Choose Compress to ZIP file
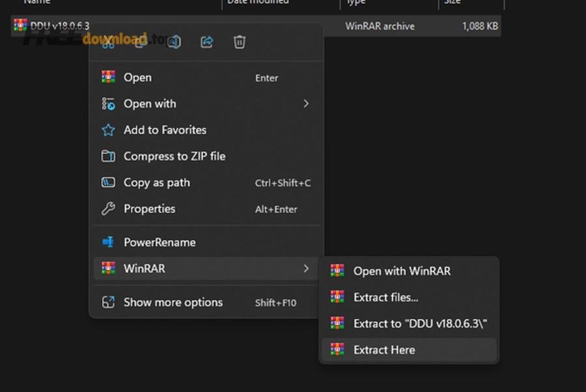 pos(206,156)
